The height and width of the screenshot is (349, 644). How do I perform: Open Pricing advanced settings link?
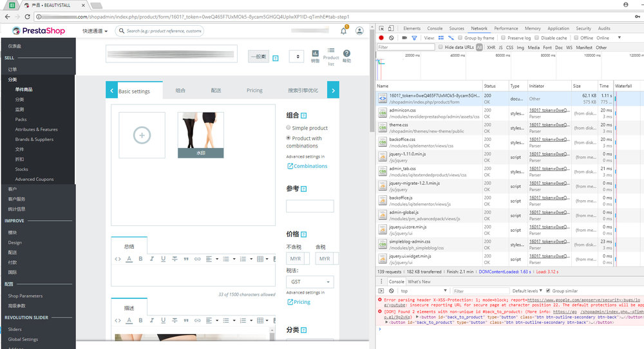[x=299, y=302]
